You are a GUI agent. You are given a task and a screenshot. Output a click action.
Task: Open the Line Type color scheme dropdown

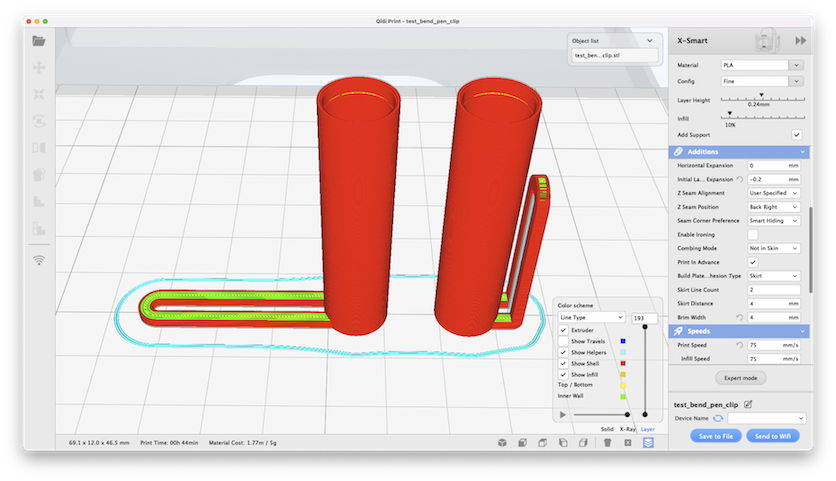click(591, 317)
